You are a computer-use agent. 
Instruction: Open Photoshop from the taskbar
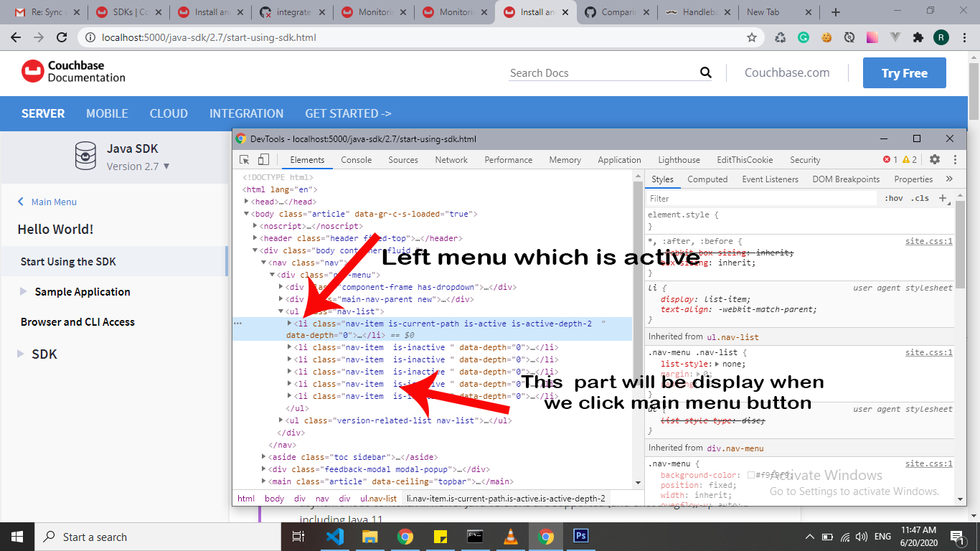coord(581,537)
